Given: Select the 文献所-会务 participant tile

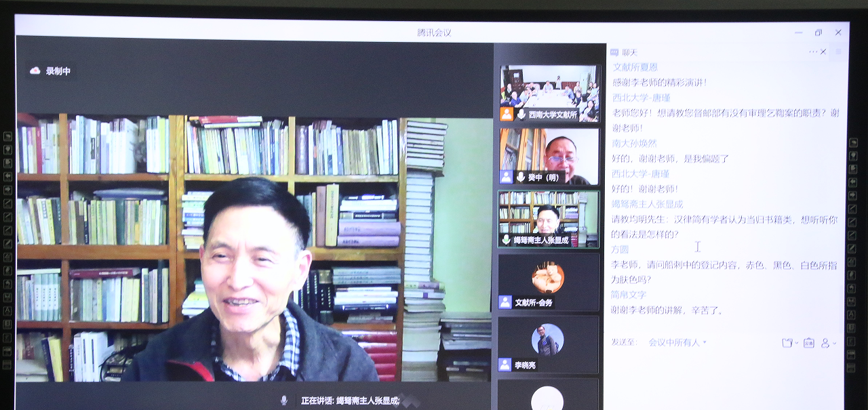Looking at the screenshot, I should click(x=548, y=282).
